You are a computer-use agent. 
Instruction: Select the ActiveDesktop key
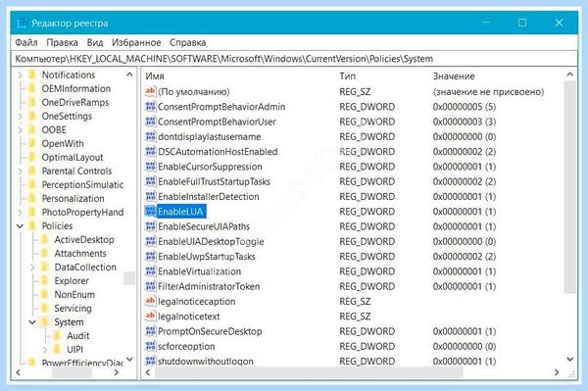(x=84, y=240)
